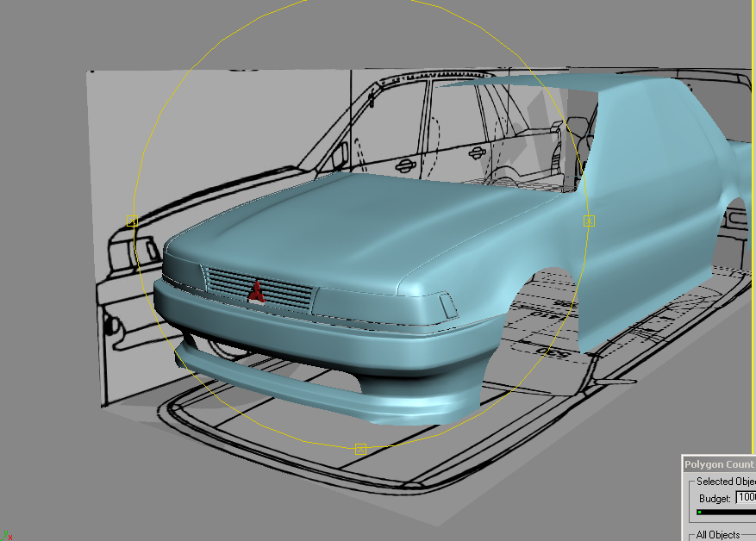Click the Polygon Count dialog title bar
The width and height of the screenshot is (756, 541).
[719, 464]
